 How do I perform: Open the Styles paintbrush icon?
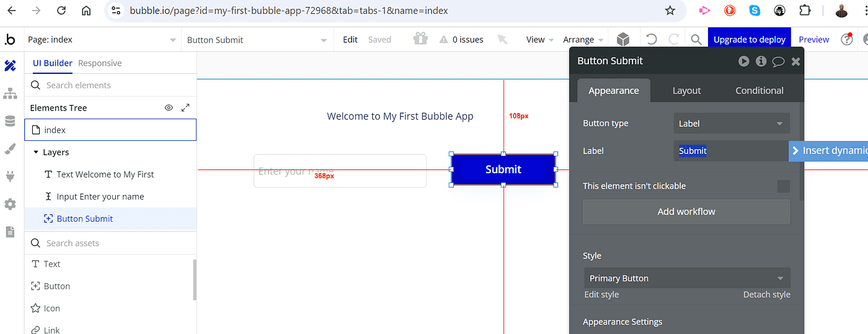tap(10, 149)
